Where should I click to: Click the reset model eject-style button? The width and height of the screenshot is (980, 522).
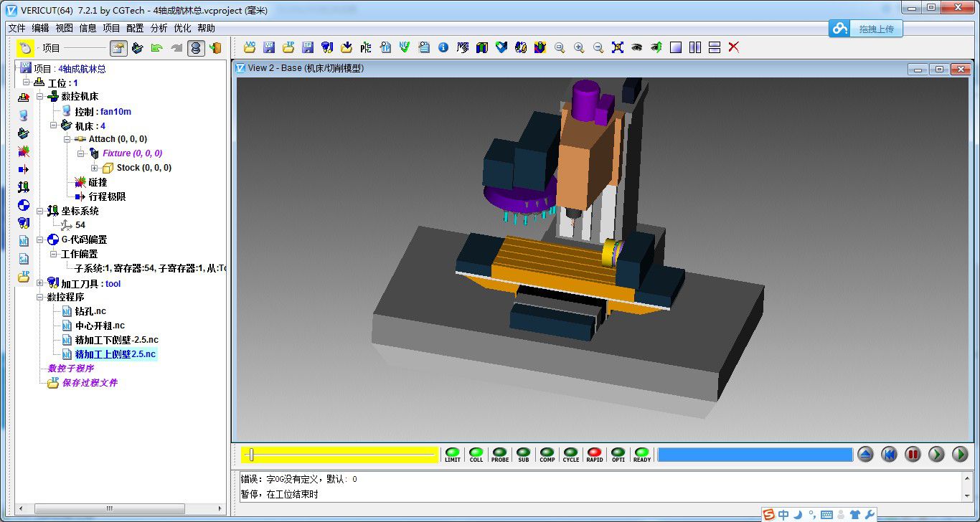pyautogui.click(x=866, y=454)
